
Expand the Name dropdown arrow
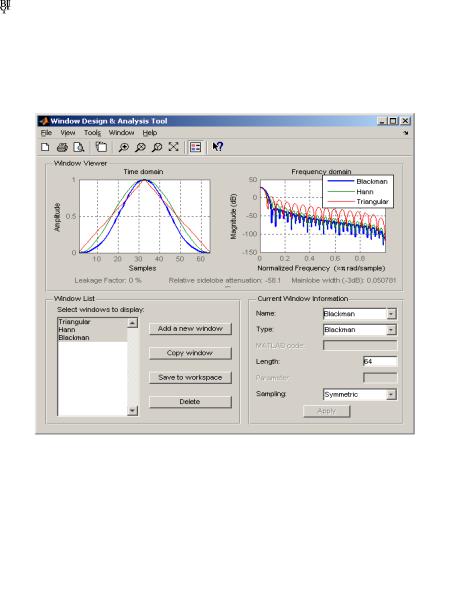tap(391, 314)
